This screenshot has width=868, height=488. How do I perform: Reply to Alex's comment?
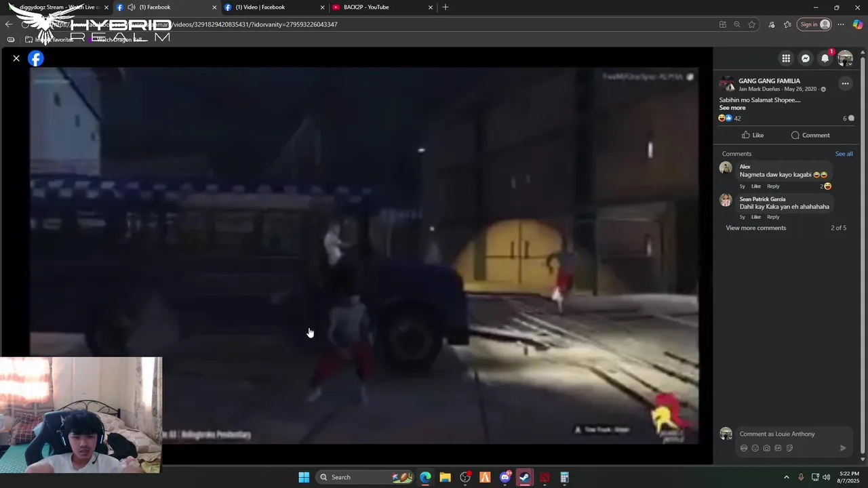(773, 186)
